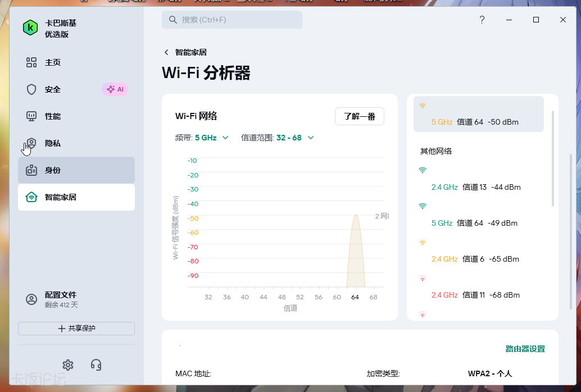Open the 安全 section via the shield icon
This screenshot has height=392, width=581.
point(31,89)
